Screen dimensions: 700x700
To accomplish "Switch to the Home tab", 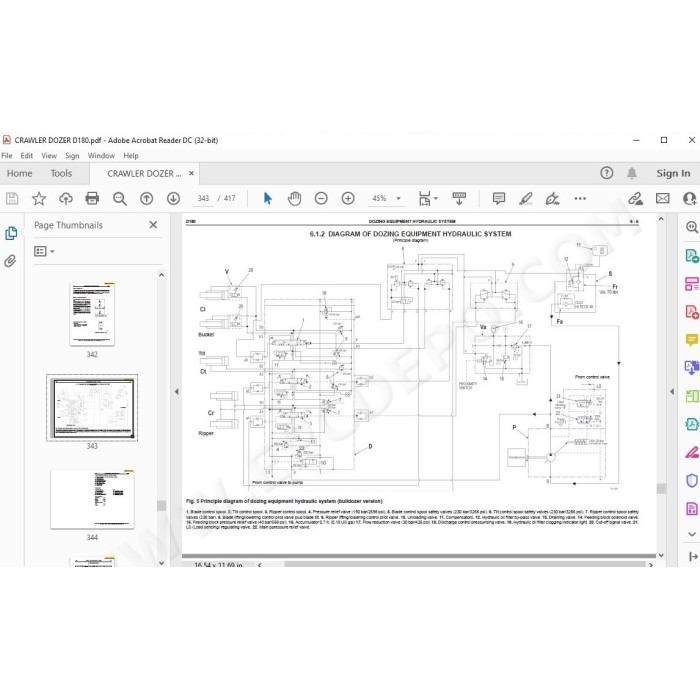I will (x=20, y=173).
